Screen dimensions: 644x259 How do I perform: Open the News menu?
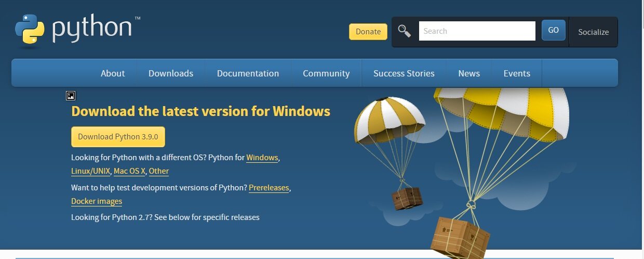click(x=469, y=73)
